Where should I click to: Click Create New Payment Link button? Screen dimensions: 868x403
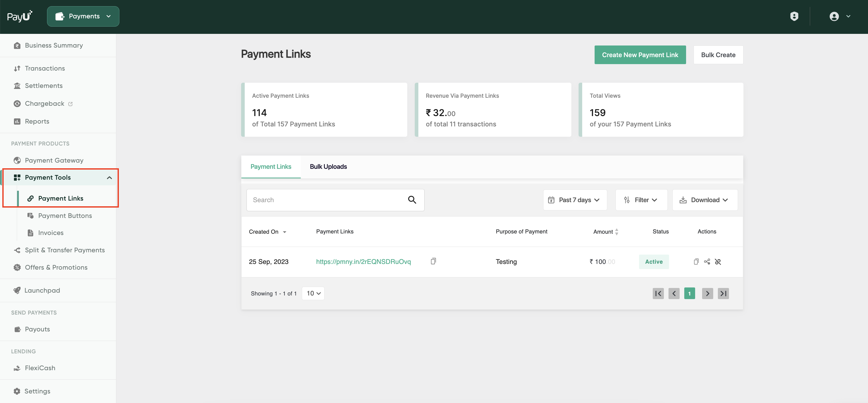640,55
